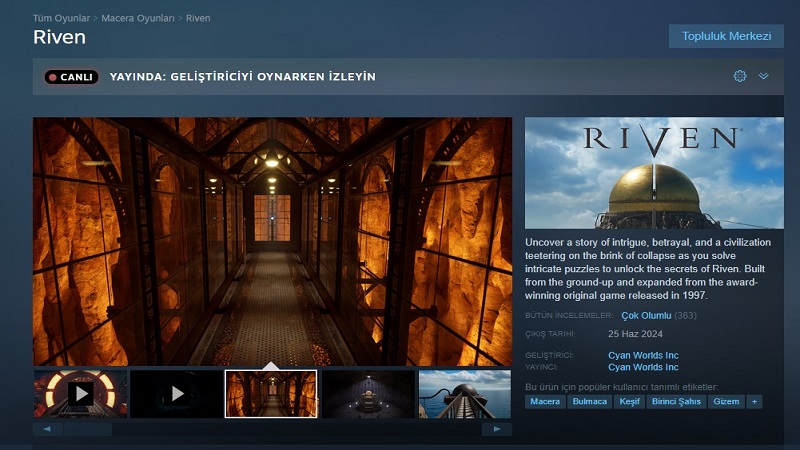Open Riven breadcrumb link
The width and height of the screenshot is (800, 450).
[x=198, y=18]
